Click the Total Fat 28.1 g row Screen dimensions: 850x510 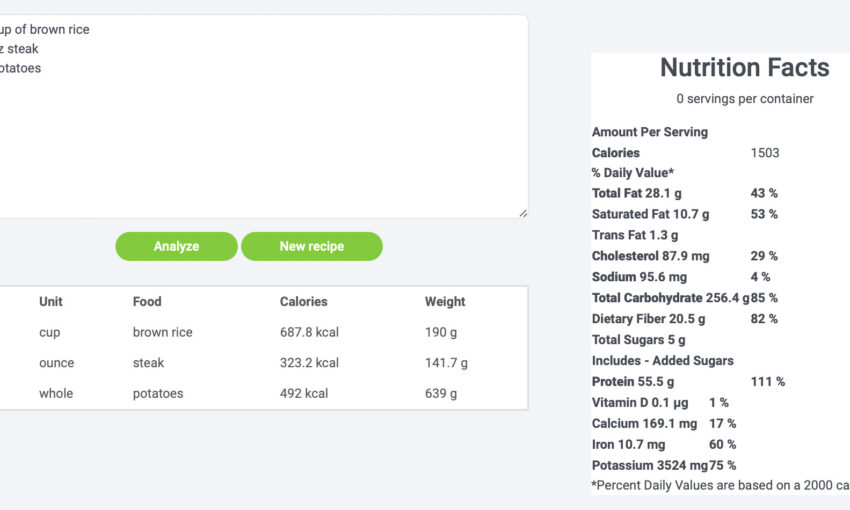(x=637, y=193)
